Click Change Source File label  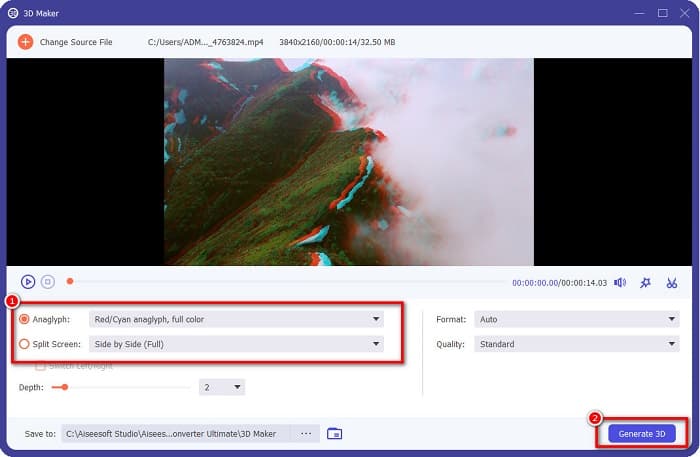(76, 42)
